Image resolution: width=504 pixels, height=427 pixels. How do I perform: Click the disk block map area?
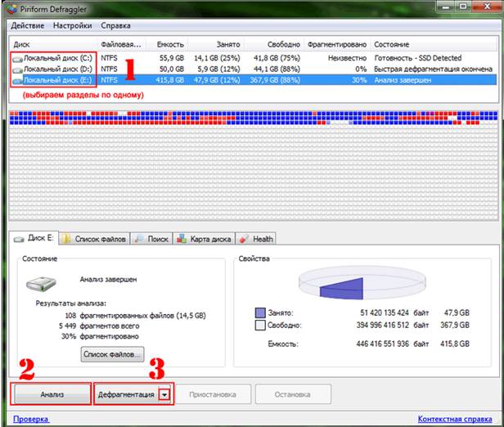click(x=254, y=166)
